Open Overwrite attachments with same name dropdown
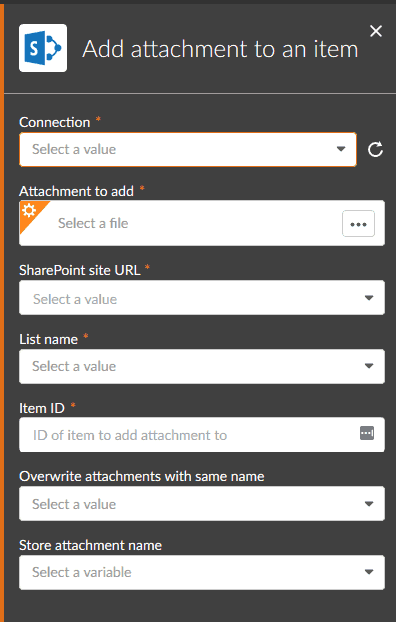 tap(202, 504)
